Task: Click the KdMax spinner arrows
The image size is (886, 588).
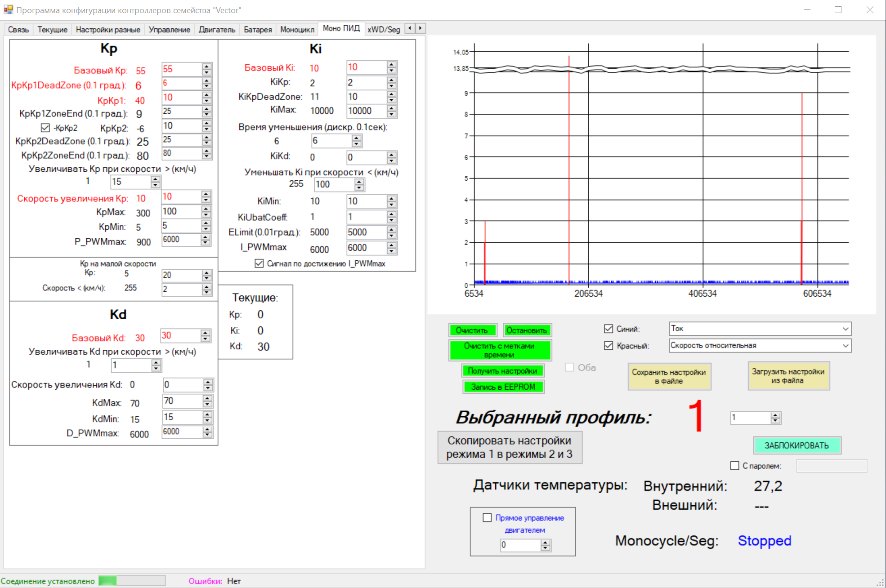Action: (207, 401)
